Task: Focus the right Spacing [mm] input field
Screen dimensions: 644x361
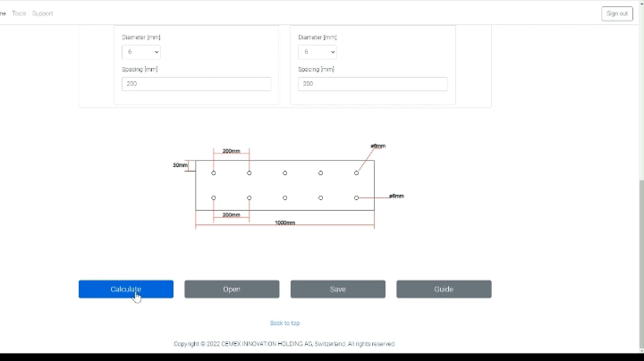Action: pyautogui.click(x=372, y=84)
